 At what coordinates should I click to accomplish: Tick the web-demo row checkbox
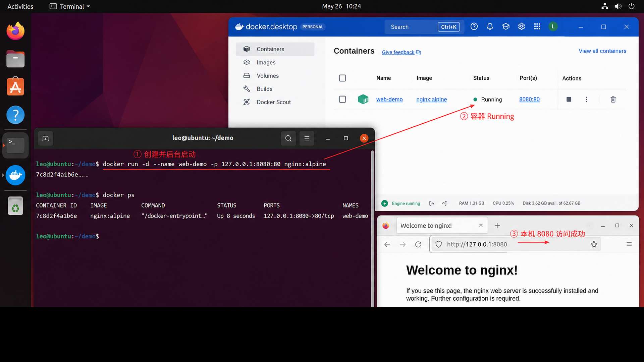tap(342, 99)
